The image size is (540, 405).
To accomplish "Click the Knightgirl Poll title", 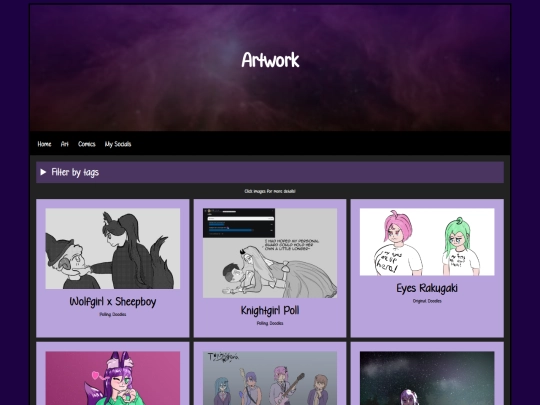I will (270, 311).
